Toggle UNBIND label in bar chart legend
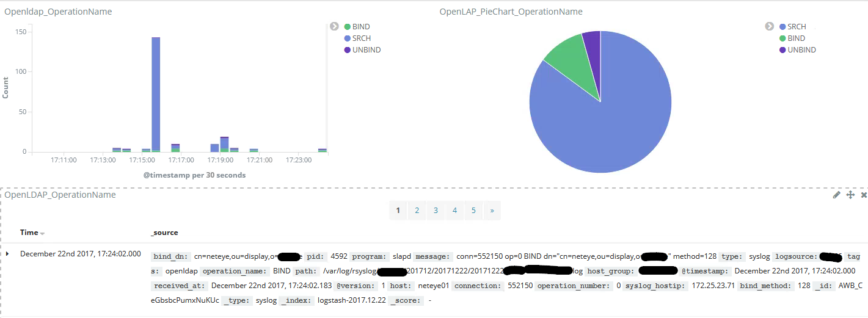This screenshot has width=868, height=318. coord(367,50)
